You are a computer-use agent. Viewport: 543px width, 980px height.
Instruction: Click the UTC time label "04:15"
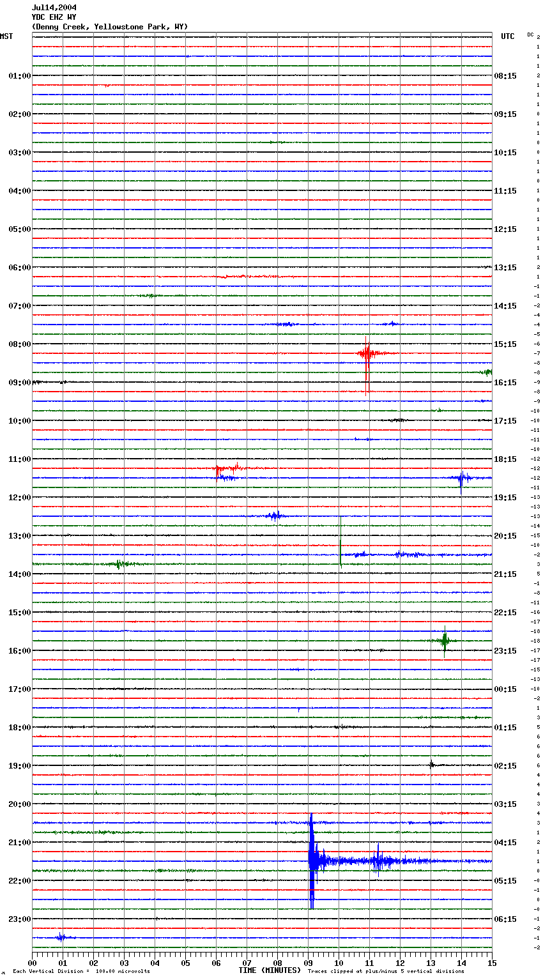505,843
